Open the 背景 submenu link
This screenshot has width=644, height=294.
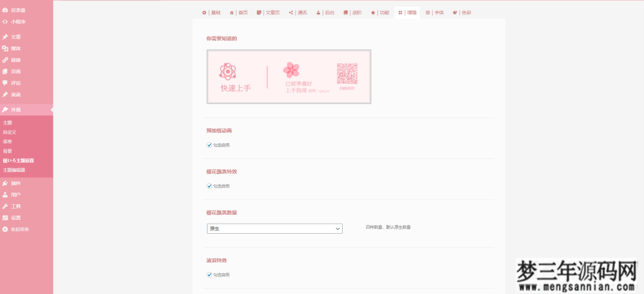tap(8, 151)
